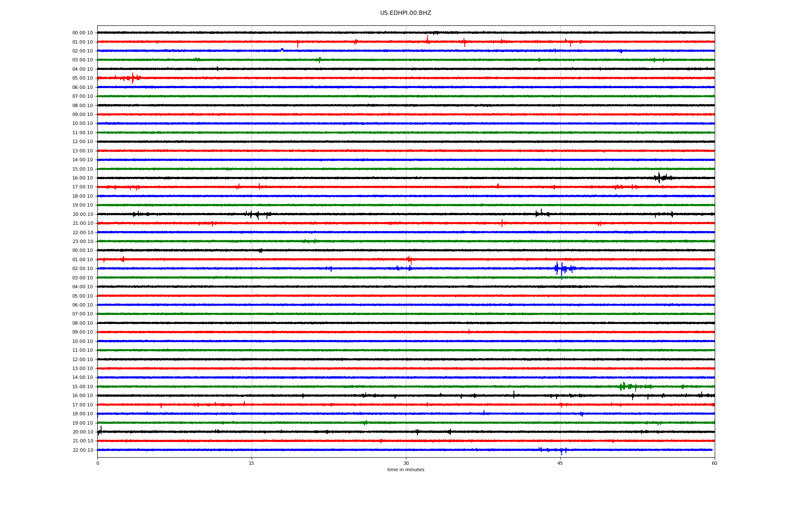Click the x-axis tick label 60
This screenshot has width=812, height=508.
coord(714,463)
